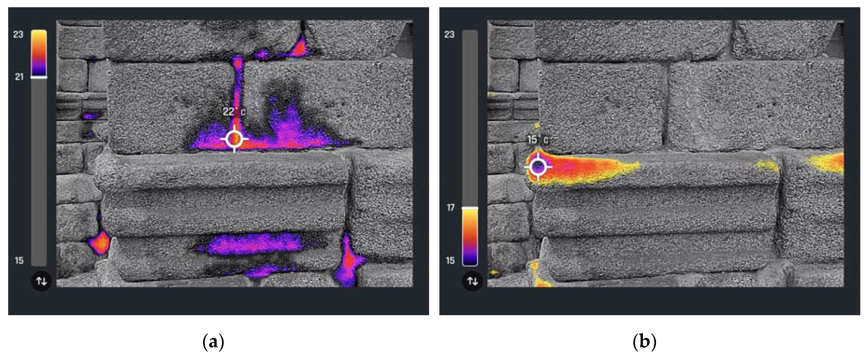Click the 17 threshold label on right scale

[x=451, y=207]
